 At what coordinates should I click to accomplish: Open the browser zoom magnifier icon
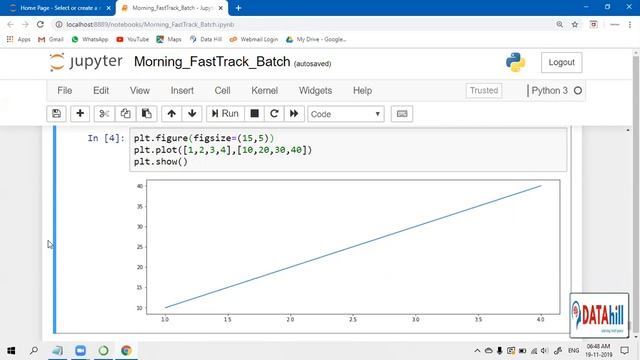(560, 24)
